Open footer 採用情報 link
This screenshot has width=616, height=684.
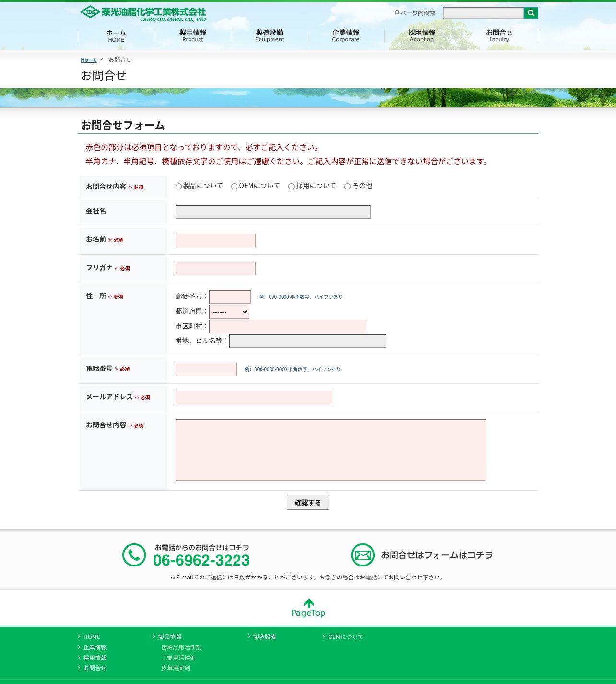coord(95,658)
